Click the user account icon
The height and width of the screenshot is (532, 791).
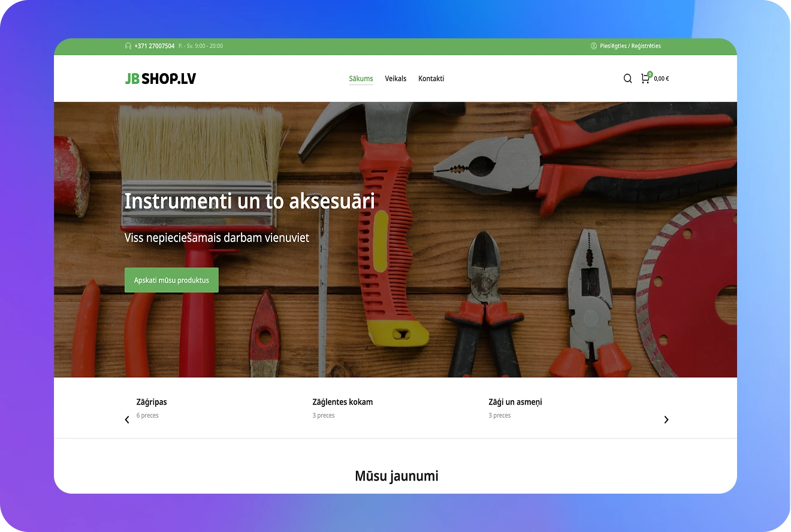[594, 46]
